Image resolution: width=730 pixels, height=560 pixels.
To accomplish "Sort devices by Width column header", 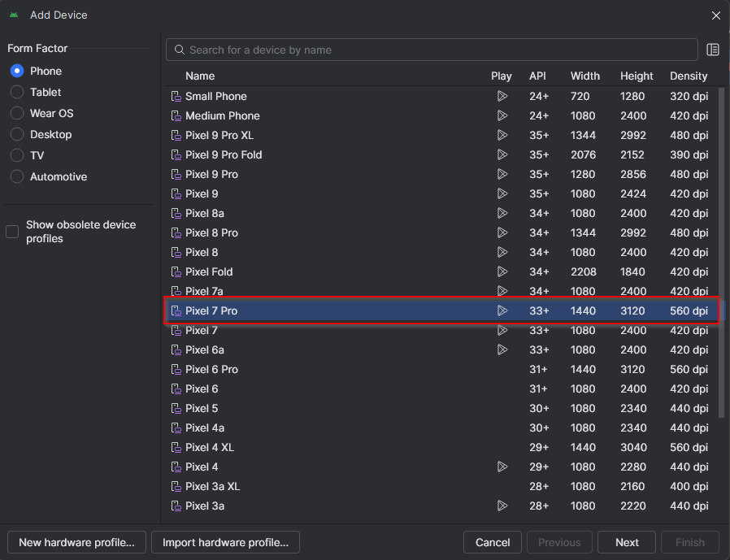I will 584,76.
